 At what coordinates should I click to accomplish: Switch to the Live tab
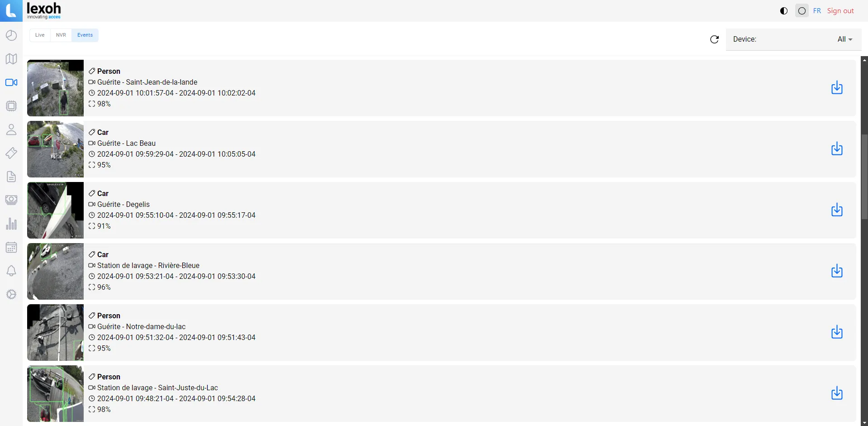39,35
